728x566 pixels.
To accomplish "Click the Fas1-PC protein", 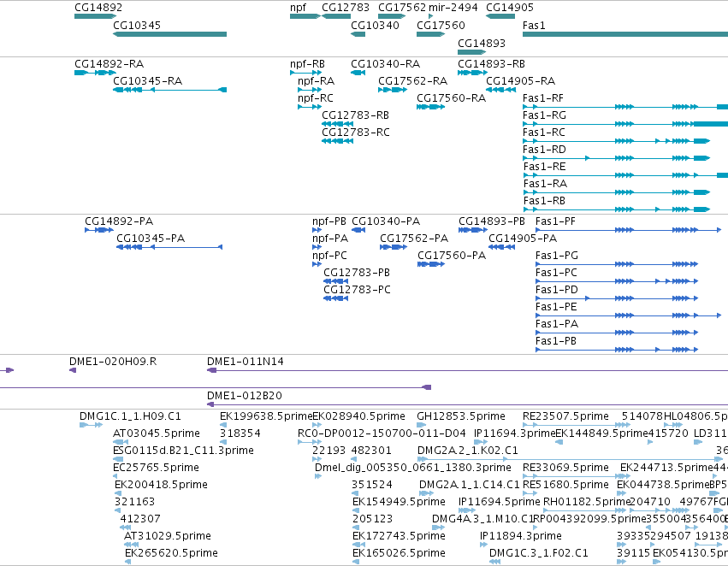I will [556, 273].
